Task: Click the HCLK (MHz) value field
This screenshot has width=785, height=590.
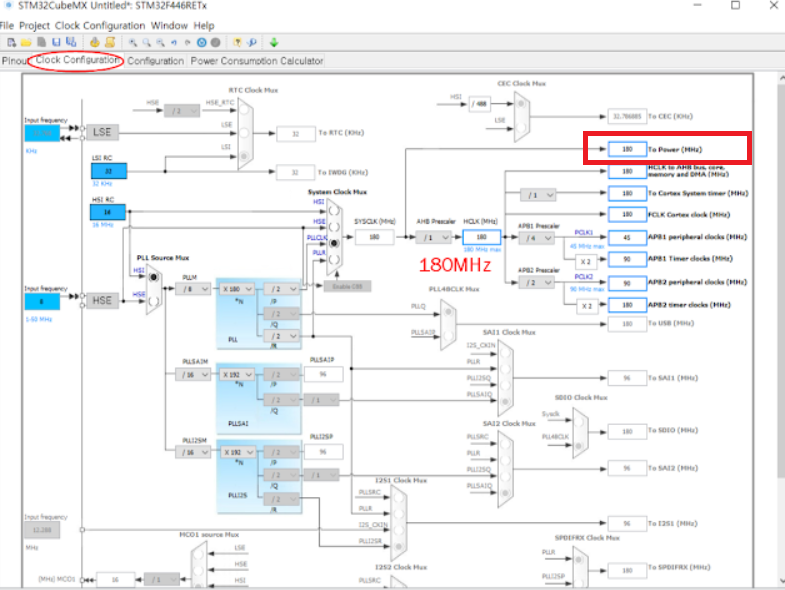Action: pyautogui.click(x=481, y=237)
